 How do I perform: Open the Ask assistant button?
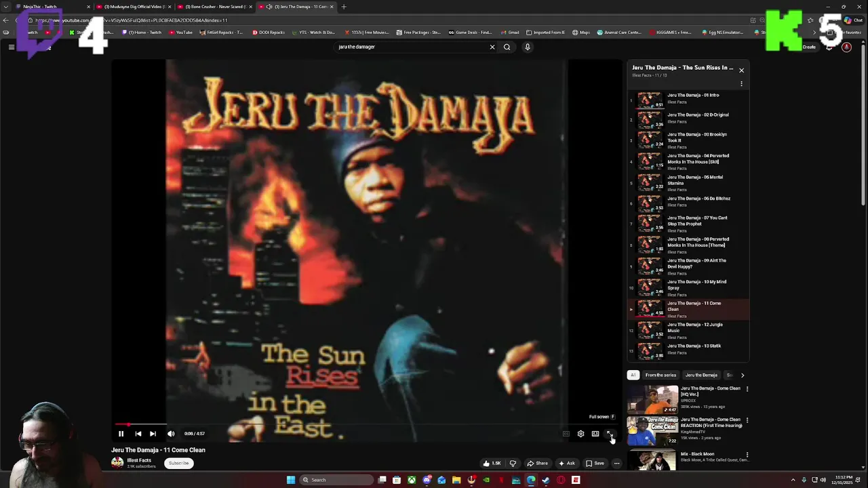566,464
